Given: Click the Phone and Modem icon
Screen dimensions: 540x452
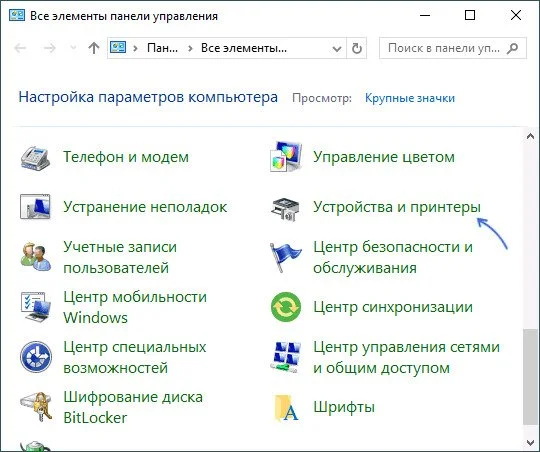Looking at the screenshot, I should [35, 158].
